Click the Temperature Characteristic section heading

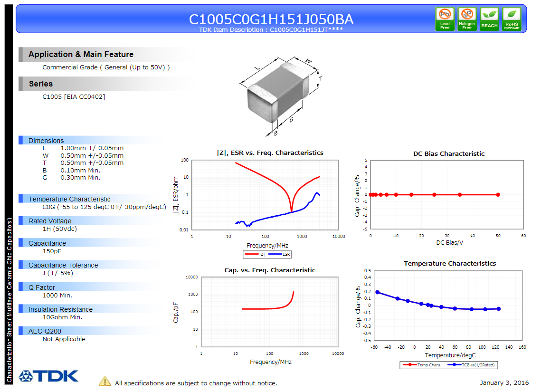pyautogui.click(x=69, y=199)
